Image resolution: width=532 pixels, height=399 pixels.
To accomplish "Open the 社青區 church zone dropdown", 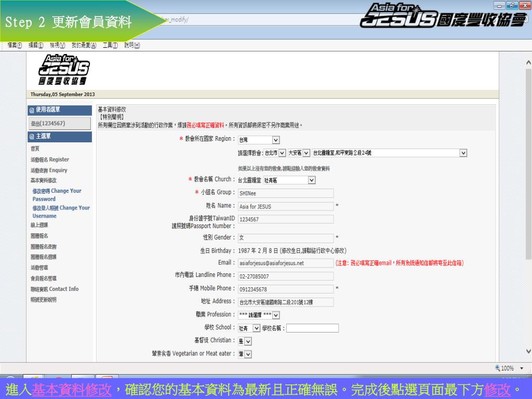I will point(289,180).
